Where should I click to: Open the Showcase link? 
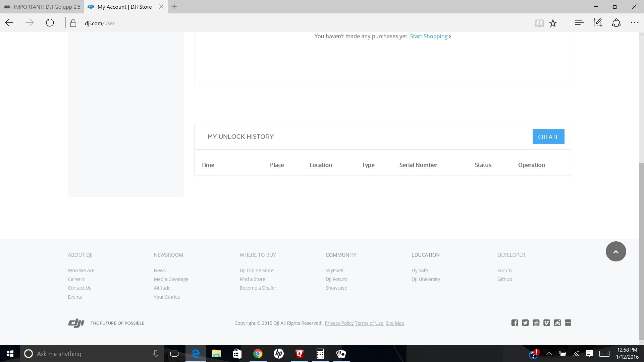pyautogui.click(x=336, y=288)
